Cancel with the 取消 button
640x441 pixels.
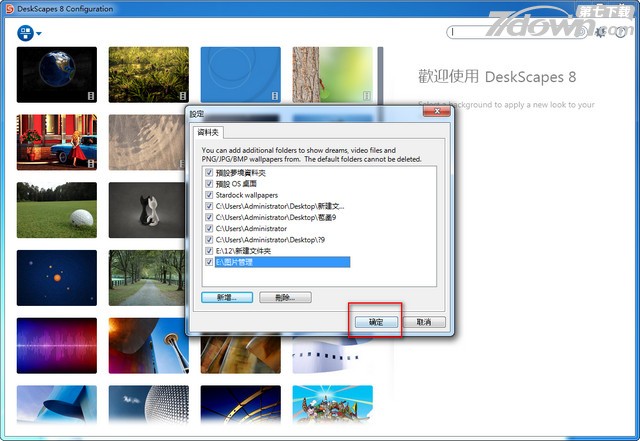424,322
